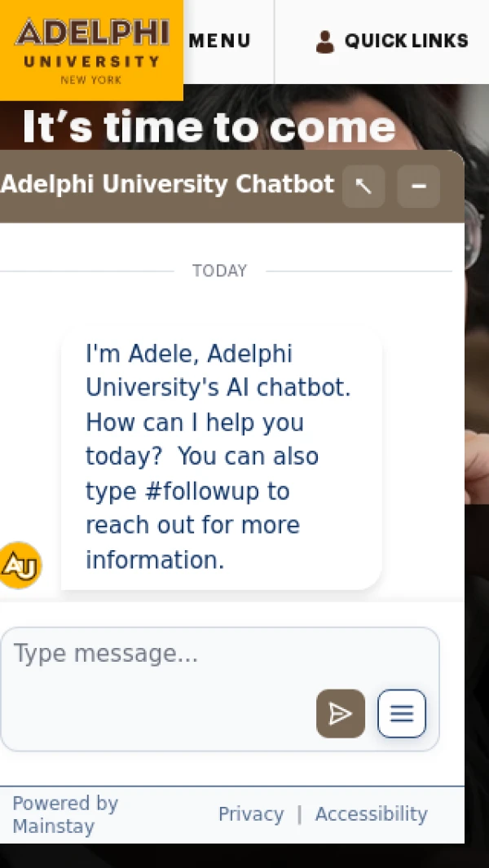
Task: Click the Quick Links person icon
Action: click(x=325, y=42)
